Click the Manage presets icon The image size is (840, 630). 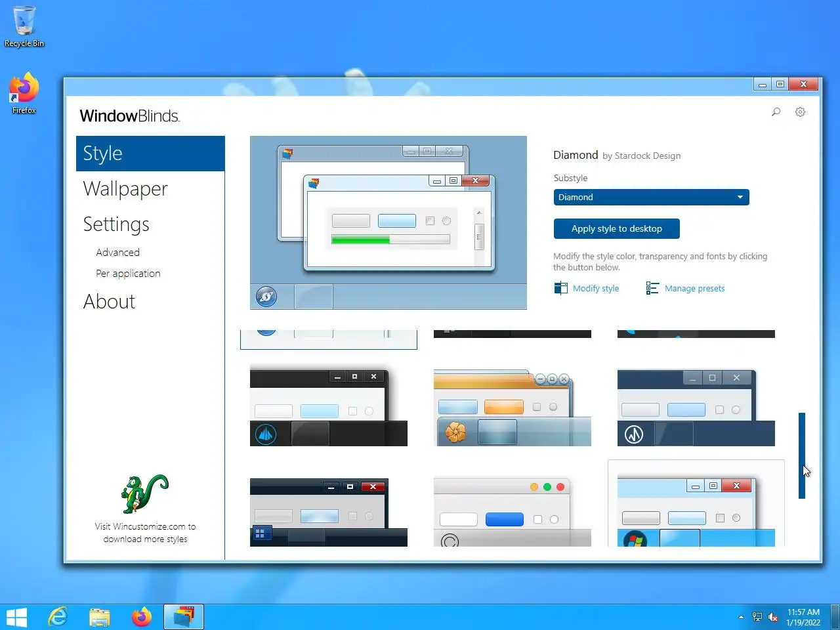[x=652, y=288]
